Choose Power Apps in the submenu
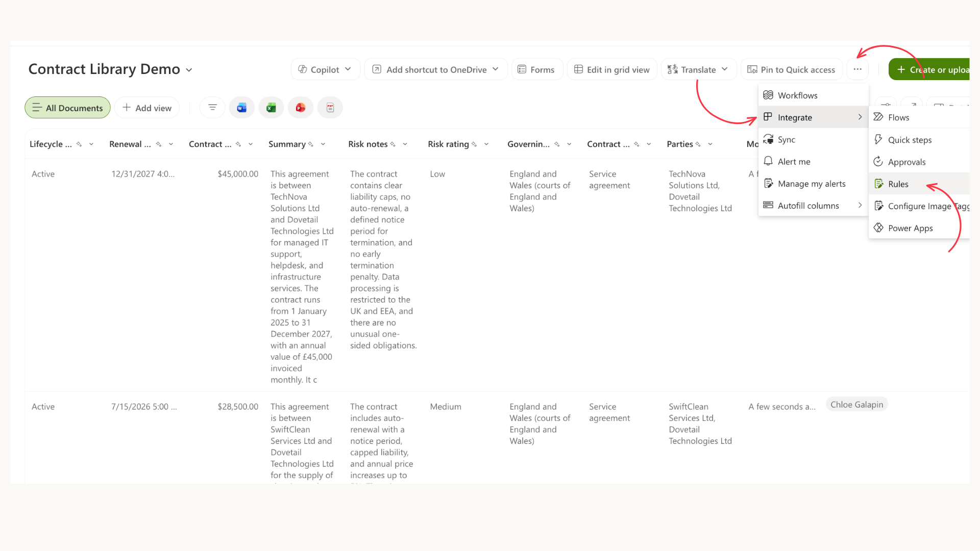The height and width of the screenshot is (551, 980). 919,228
